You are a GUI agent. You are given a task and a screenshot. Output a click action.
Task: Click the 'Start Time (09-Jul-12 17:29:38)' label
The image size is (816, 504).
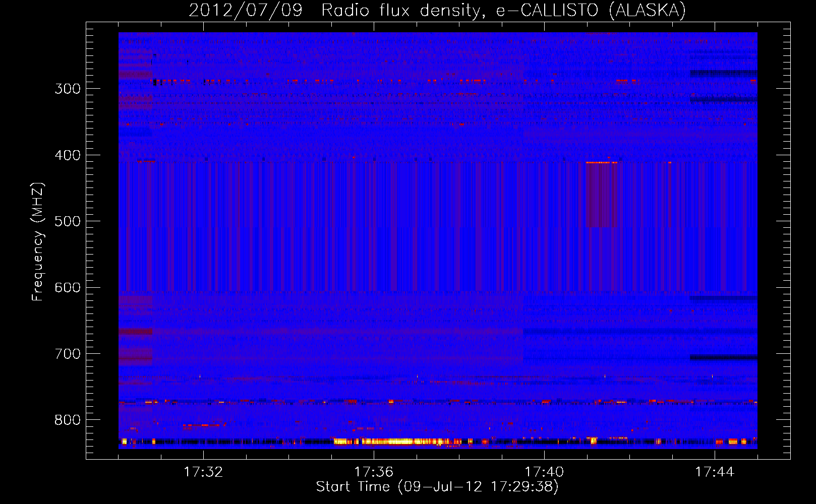click(x=437, y=487)
